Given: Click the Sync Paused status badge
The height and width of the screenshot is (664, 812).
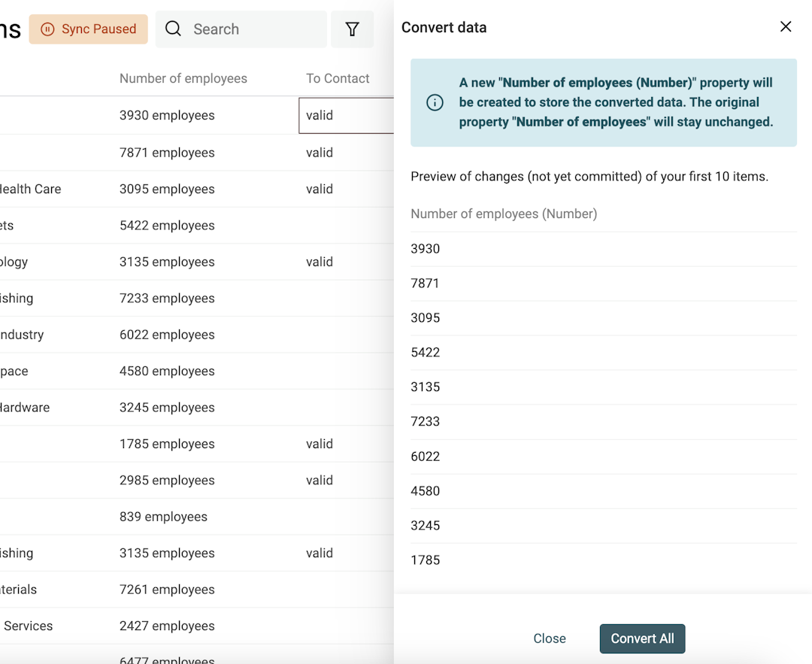Looking at the screenshot, I should (88, 29).
